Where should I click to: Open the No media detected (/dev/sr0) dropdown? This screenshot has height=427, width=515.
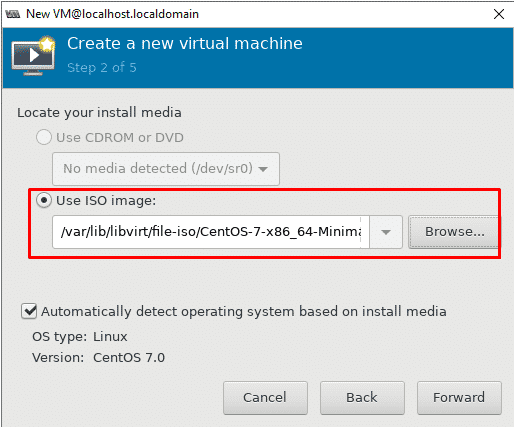point(166,169)
